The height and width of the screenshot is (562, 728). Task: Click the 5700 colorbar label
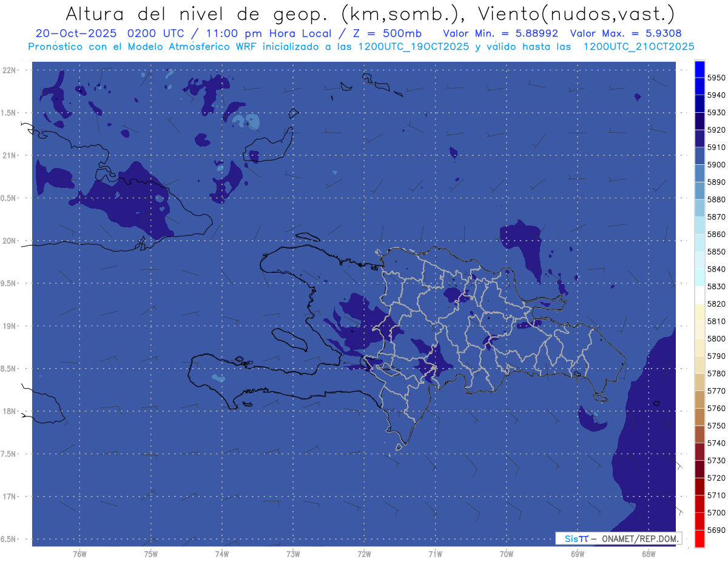716,512
